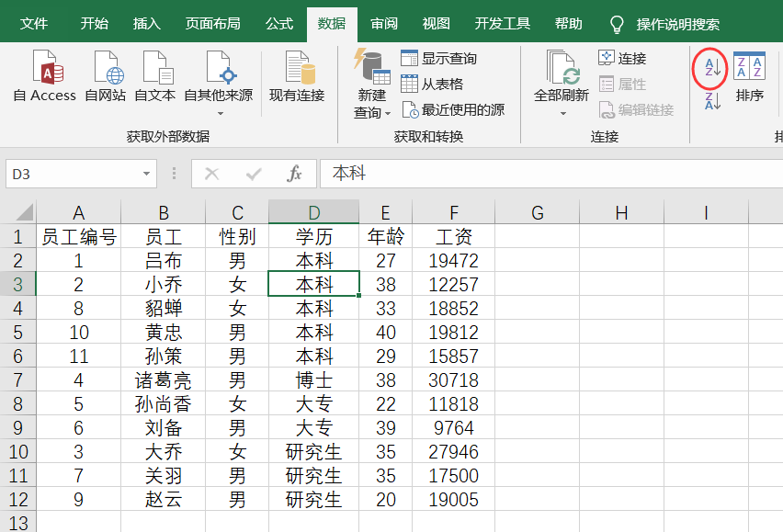Click From Table (从表格) button
Screen dimensions: 783x532
pyautogui.click(x=432, y=84)
